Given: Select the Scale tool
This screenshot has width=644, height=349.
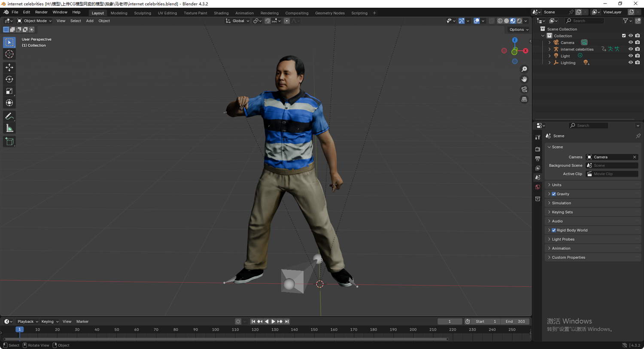Looking at the screenshot, I should 9,91.
